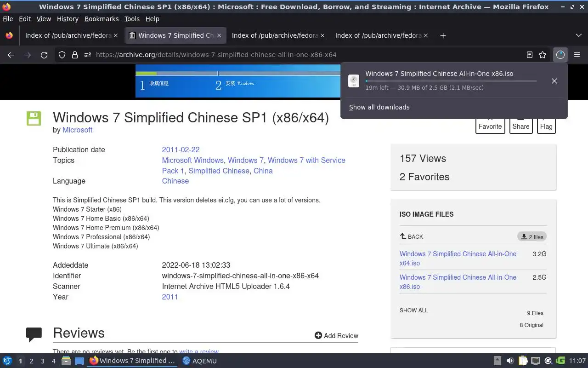
Task: Open the File menu
Action: [8, 19]
